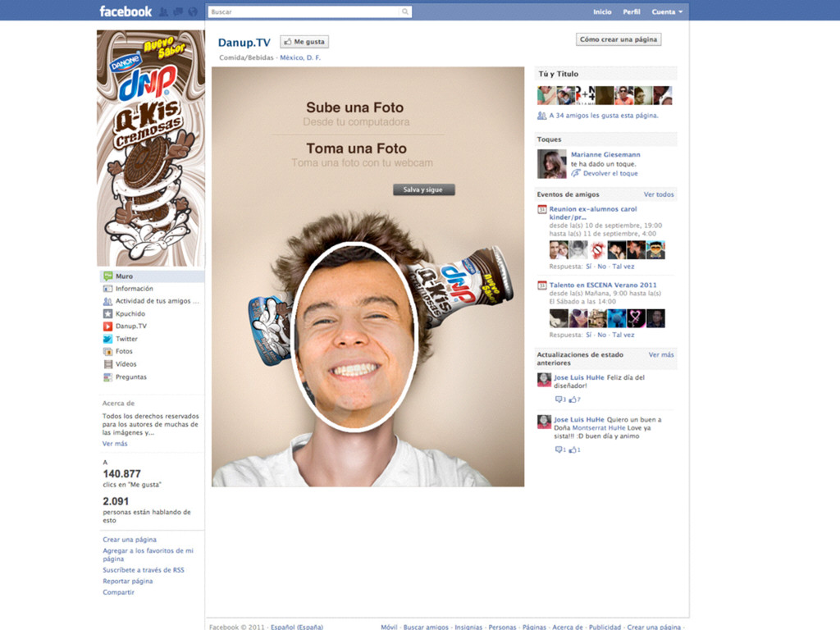The height and width of the screenshot is (630, 840).
Task: Click Toma una Foto option
Action: click(356, 148)
